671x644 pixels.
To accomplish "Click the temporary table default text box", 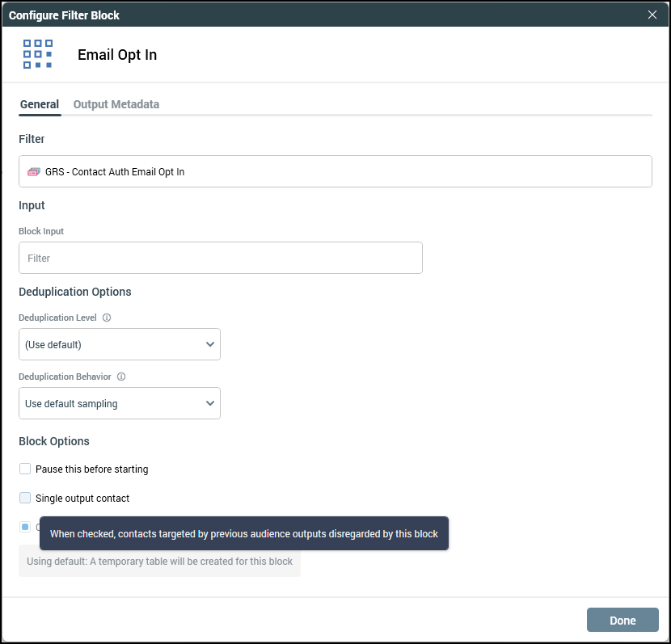I will tap(159, 561).
